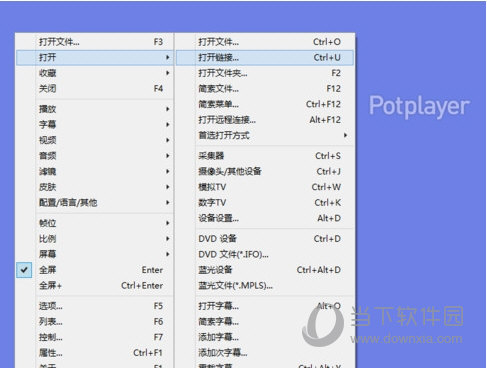Choose DVD 文件(*.IFO)... entry
The width and height of the screenshot is (487, 368).
(265, 254)
